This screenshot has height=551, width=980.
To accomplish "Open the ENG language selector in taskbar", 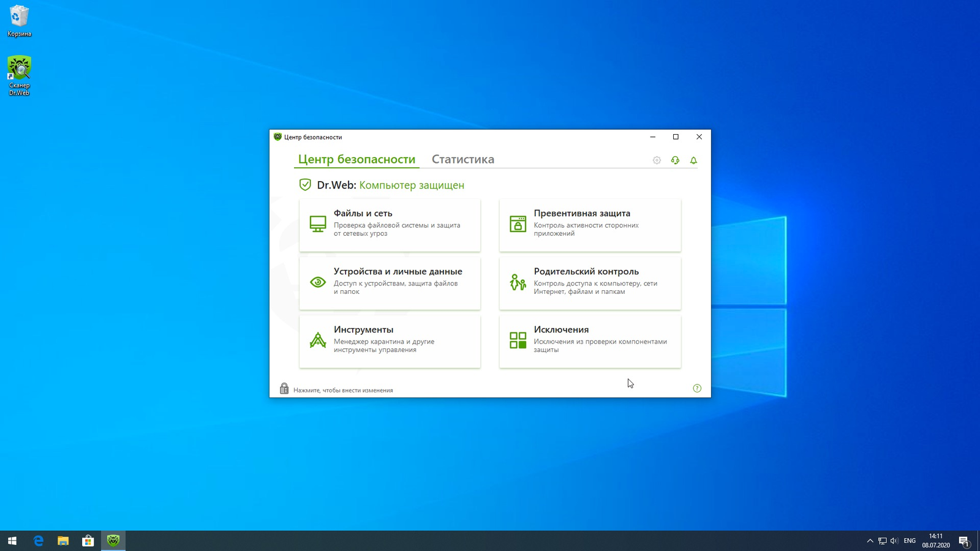I will point(910,541).
